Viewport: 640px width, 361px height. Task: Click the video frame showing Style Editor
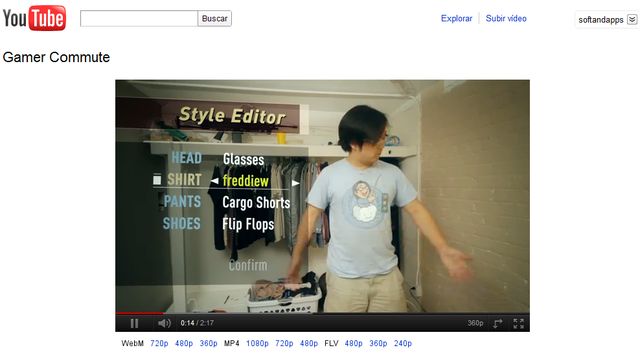(322, 196)
